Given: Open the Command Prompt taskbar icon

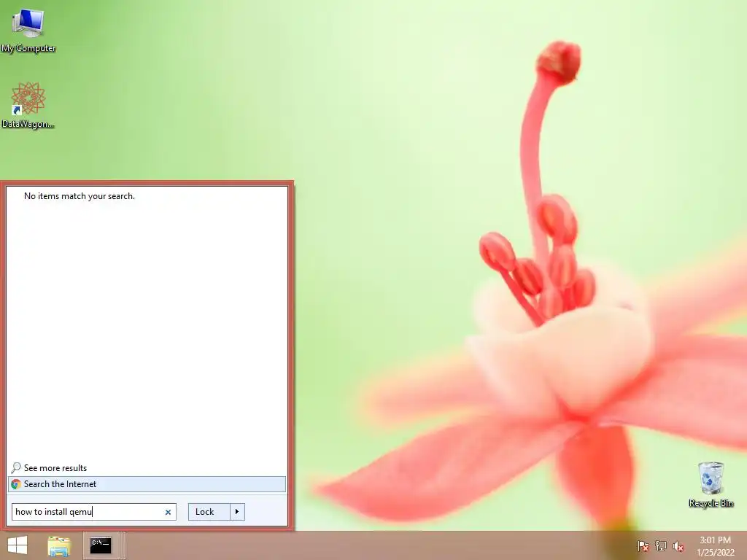Looking at the screenshot, I should [101, 545].
